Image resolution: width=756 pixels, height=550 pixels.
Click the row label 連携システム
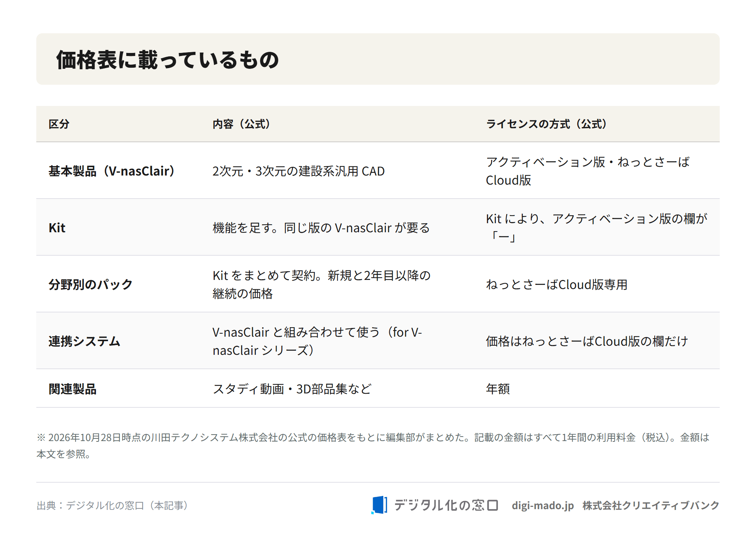click(84, 341)
